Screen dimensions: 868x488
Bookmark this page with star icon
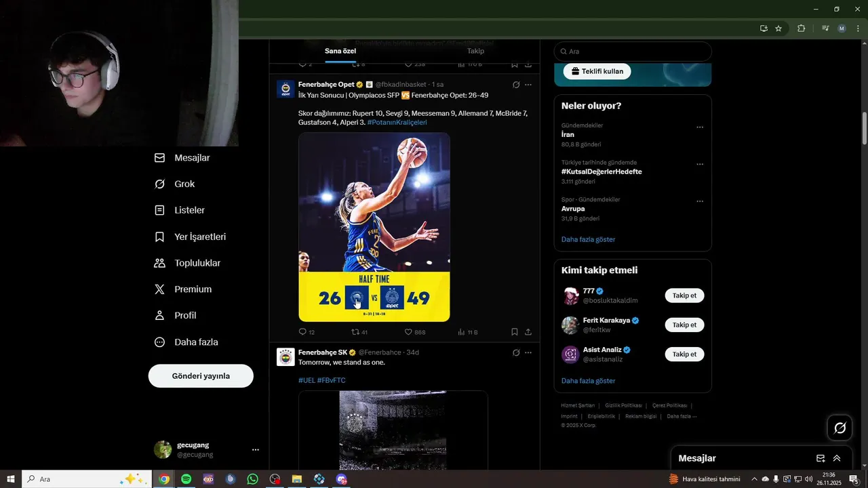[778, 28]
